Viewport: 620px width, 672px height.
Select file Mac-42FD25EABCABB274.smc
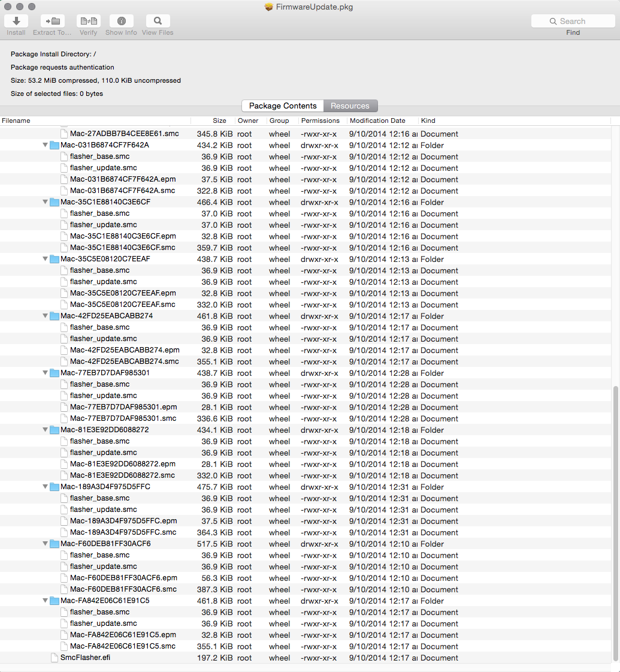[x=125, y=361]
